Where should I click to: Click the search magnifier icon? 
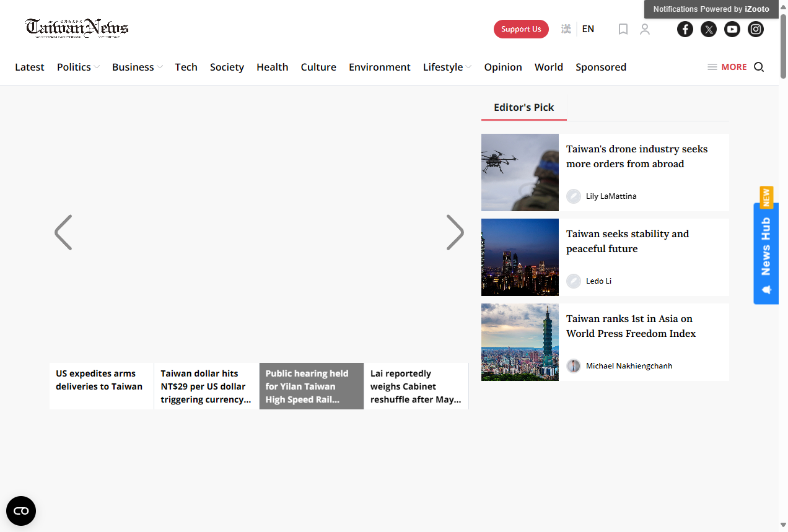click(x=759, y=67)
